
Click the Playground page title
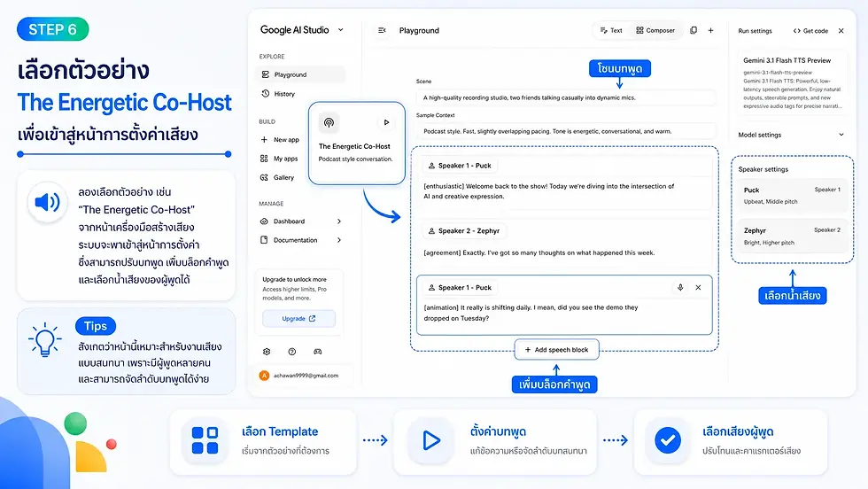point(419,30)
